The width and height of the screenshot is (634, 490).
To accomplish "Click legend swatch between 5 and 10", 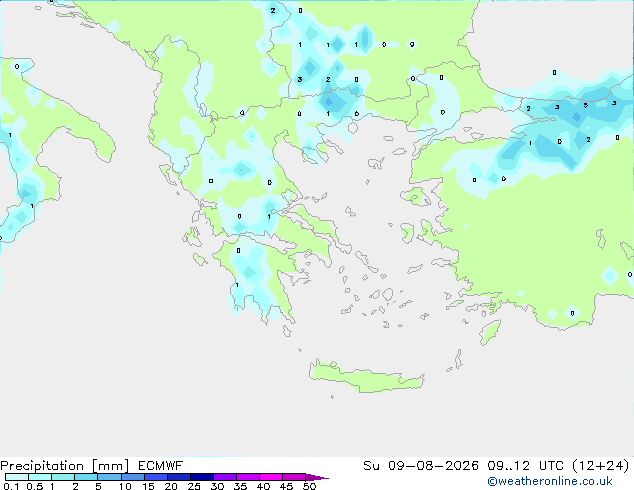I will 109,477.
